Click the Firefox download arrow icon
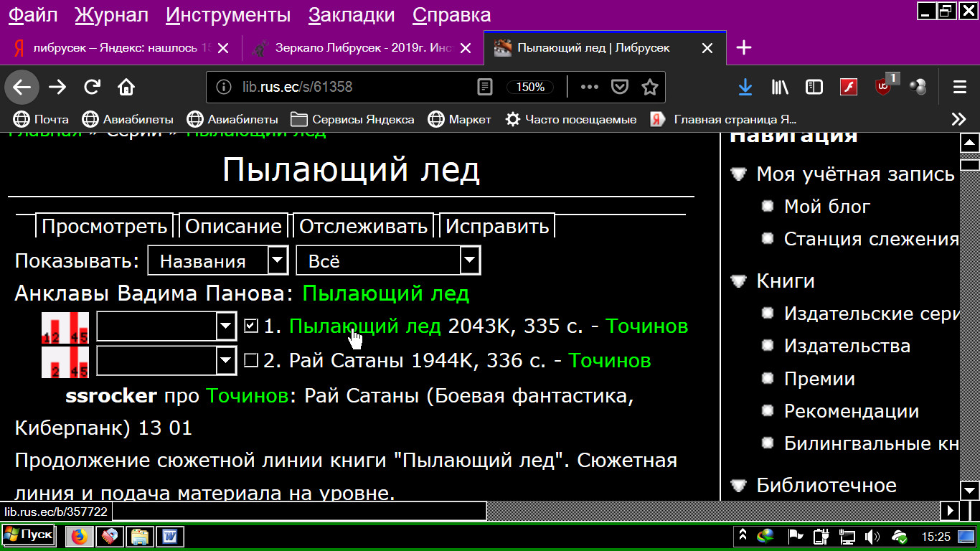The width and height of the screenshot is (980, 551). [x=745, y=88]
